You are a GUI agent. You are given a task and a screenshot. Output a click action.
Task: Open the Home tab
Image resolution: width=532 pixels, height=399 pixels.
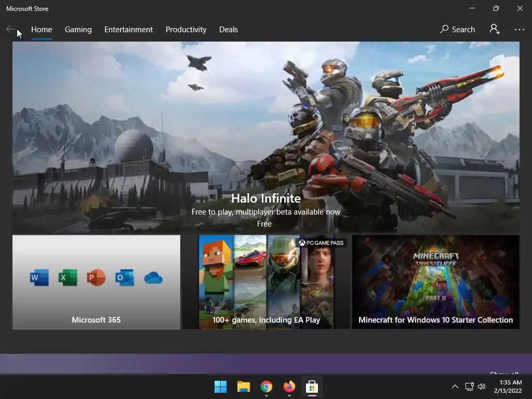pyautogui.click(x=42, y=30)
